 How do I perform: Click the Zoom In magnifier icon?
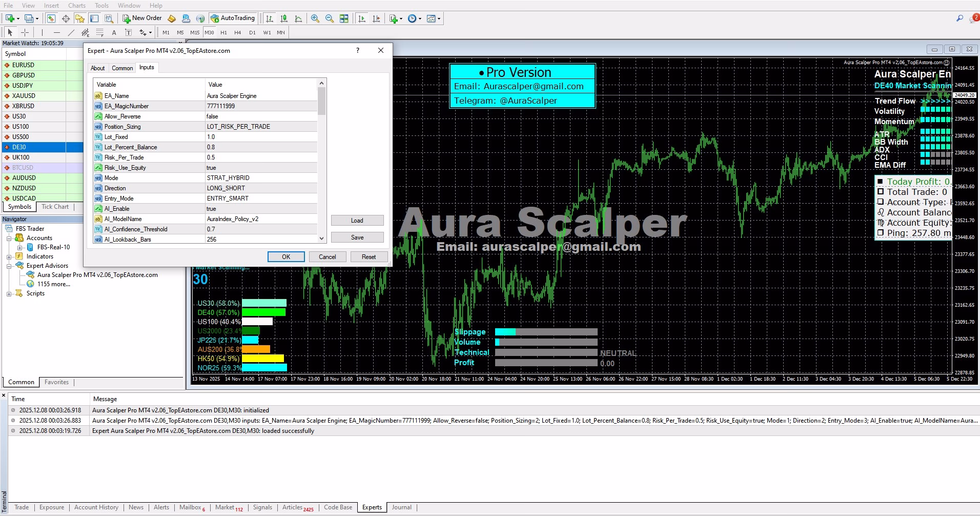[315, 18]
